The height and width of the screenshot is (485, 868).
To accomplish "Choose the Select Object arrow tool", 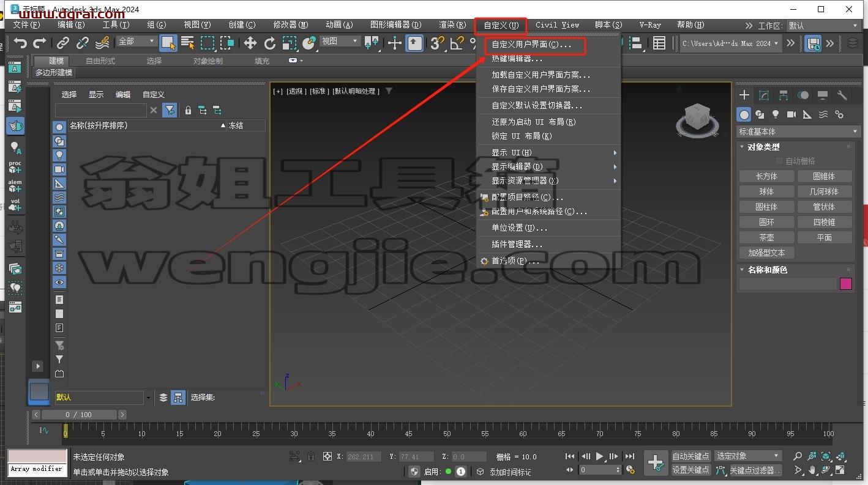I will point(168,43).
